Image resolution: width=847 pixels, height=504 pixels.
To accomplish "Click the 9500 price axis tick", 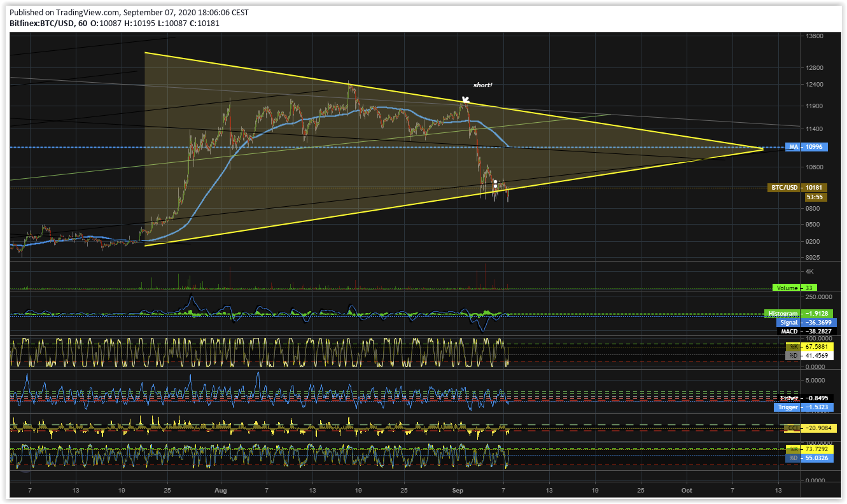I will [x=813, y=225].
